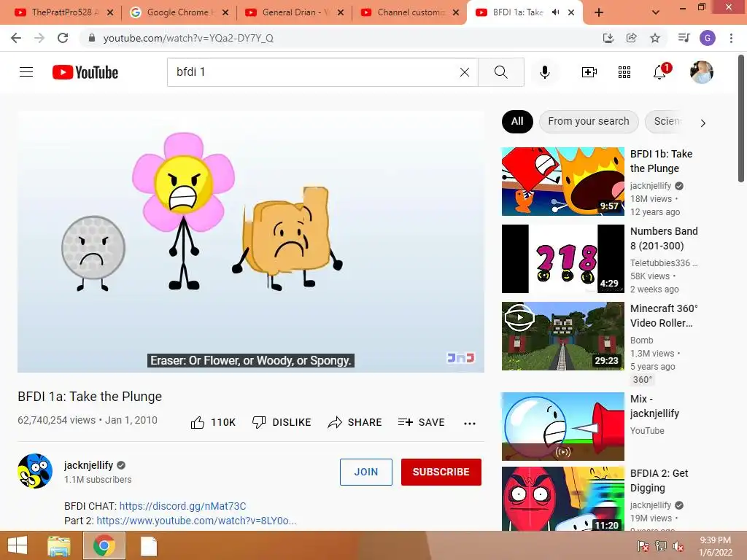Go back using browser back arrow
747x560 pixels.
[16, 38]
